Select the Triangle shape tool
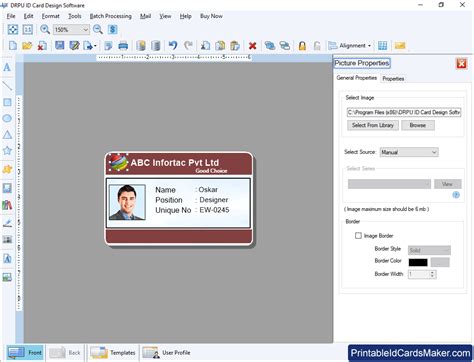Screen dimensions: 474x362 pyautogui.click(x=7, y=135)
